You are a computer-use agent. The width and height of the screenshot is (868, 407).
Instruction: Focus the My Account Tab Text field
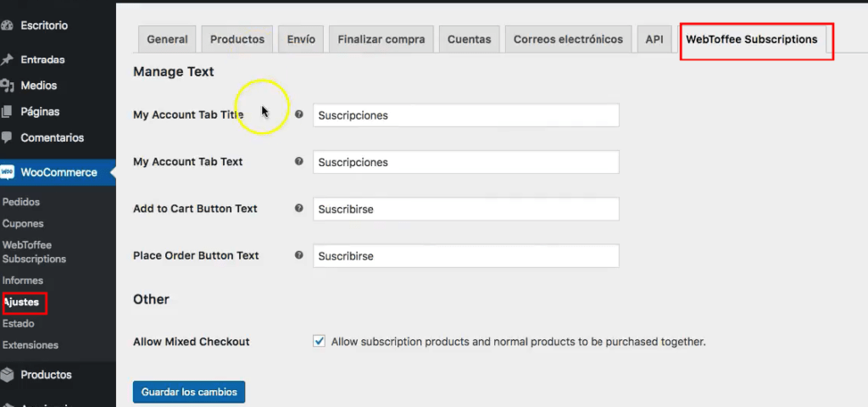[465, 162]
